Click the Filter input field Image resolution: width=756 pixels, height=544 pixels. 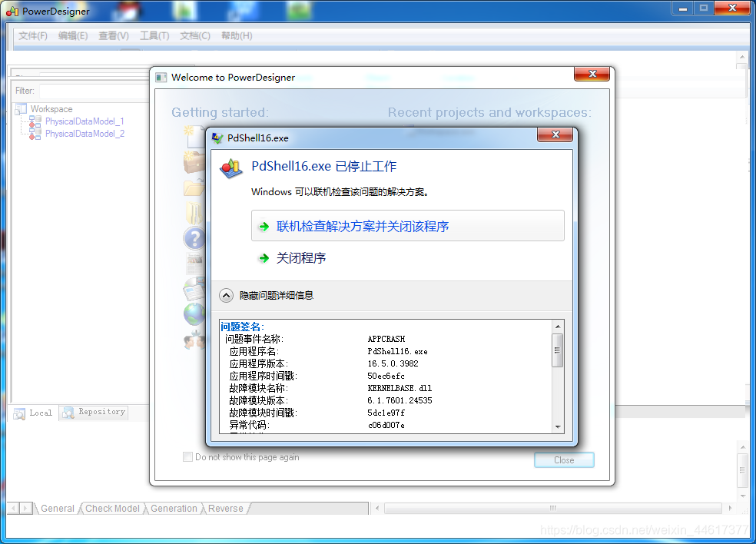94,91
